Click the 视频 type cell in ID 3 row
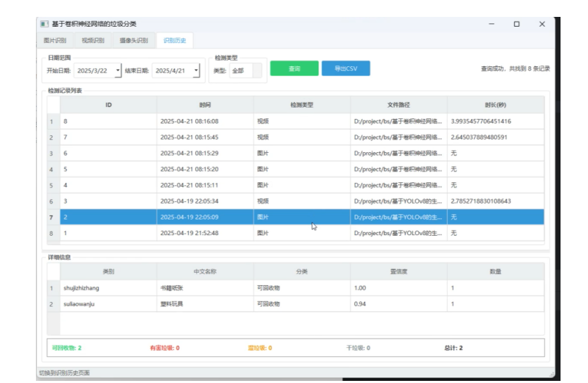This screenshot has height=383, width=588. pyautogui.click(x=302, y=201)
